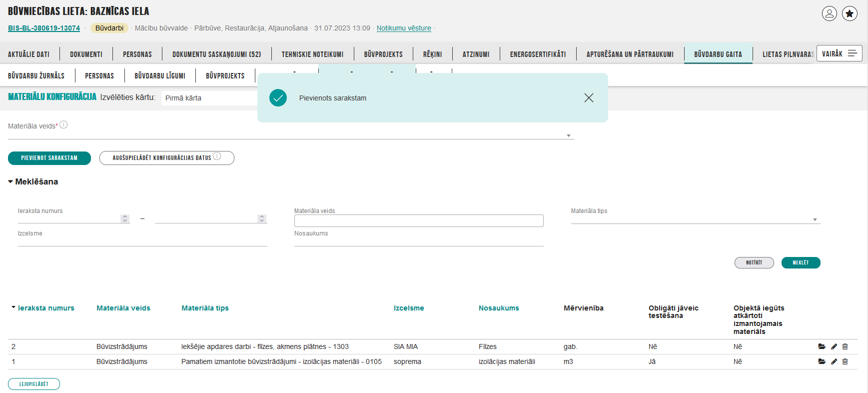Edit the Flīzes row with the pencil icon
This screenshot has width=868, height=393.
tap(834, 346)
